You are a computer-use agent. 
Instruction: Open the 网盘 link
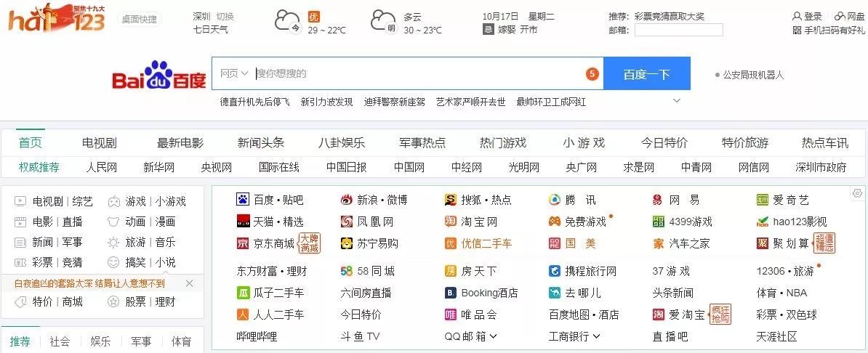click(x=850, y=16)
